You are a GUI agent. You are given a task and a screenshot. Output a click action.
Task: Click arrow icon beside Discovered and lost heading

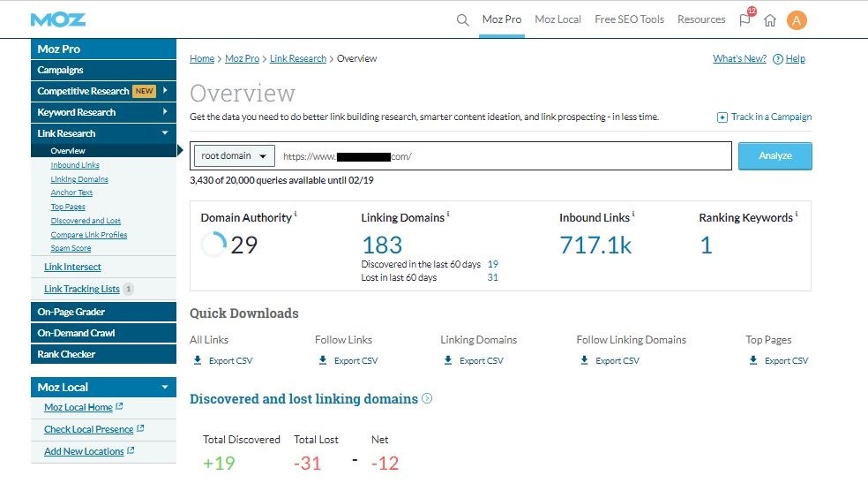[x=427, y=398]
